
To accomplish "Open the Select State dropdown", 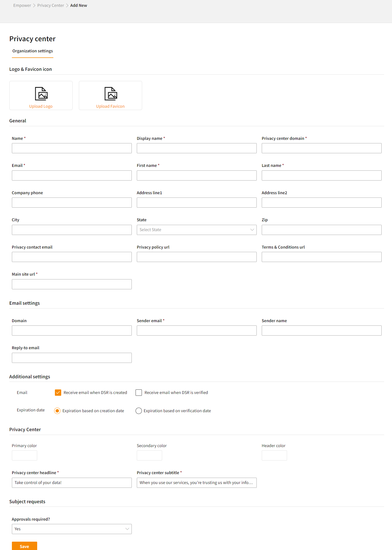I will tap(197, 230).
